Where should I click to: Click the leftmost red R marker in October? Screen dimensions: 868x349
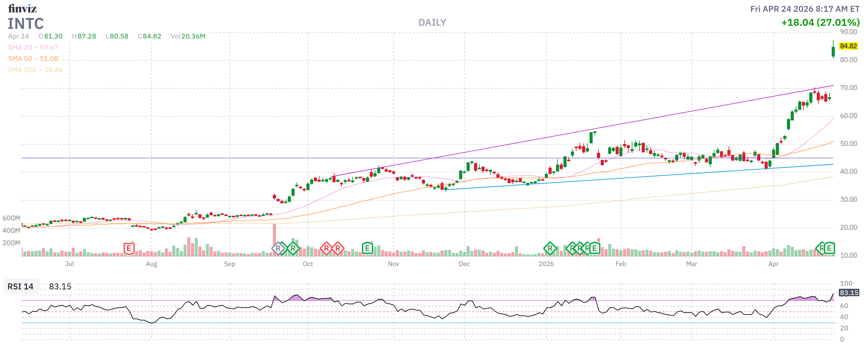pos(326,249)
